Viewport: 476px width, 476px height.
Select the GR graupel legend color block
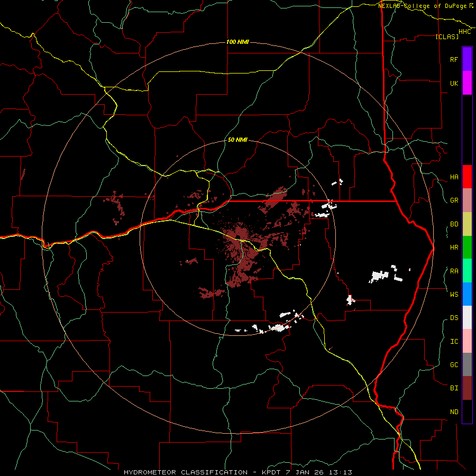tap(467, 200)
